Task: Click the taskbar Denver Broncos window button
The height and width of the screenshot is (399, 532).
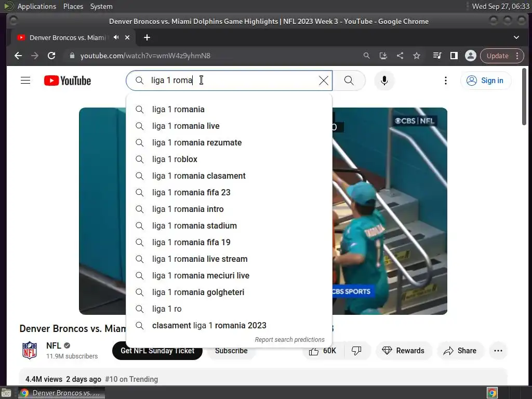Action: pyautogui.click(x=61, y=393)
